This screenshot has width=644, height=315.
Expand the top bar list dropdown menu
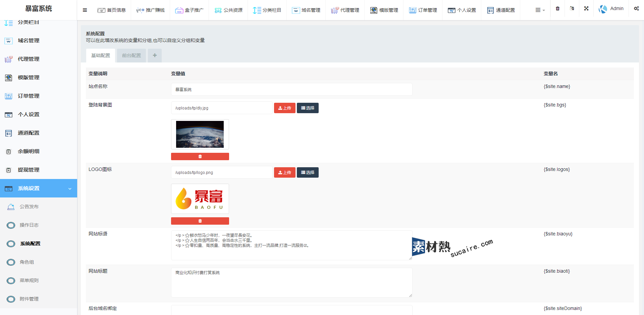point(540,10)
